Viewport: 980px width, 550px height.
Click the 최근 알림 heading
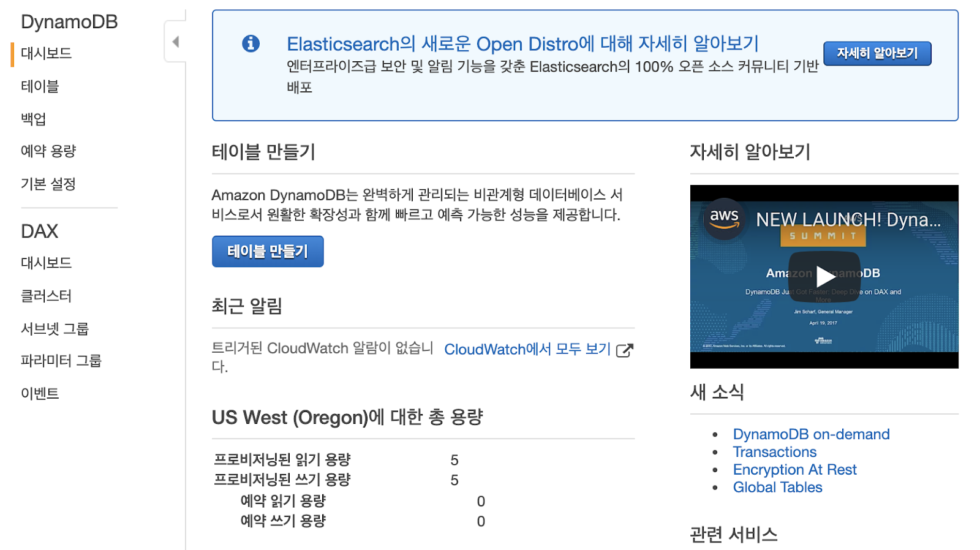point(247,306)
